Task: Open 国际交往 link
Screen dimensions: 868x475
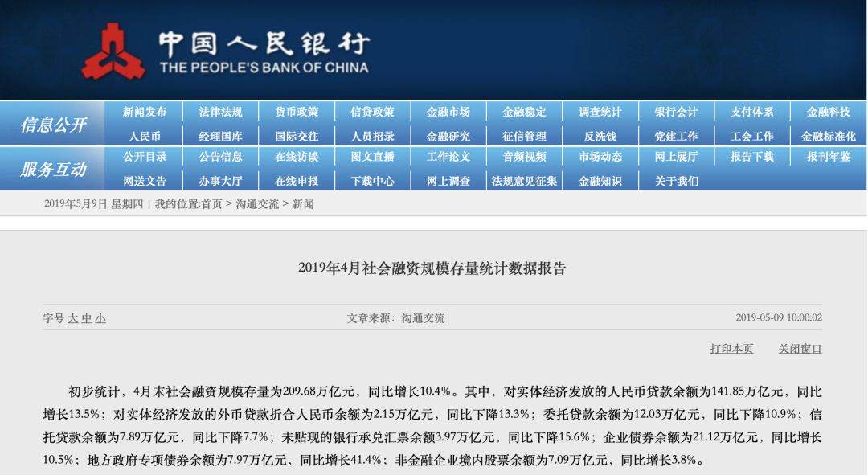Action: coord(297,136)
